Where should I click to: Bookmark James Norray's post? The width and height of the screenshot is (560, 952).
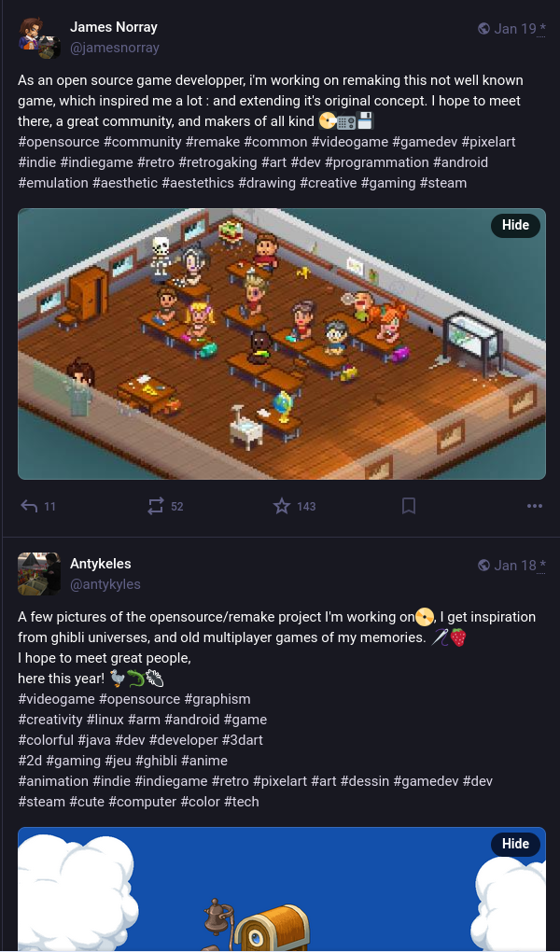(x=409, y=506)
